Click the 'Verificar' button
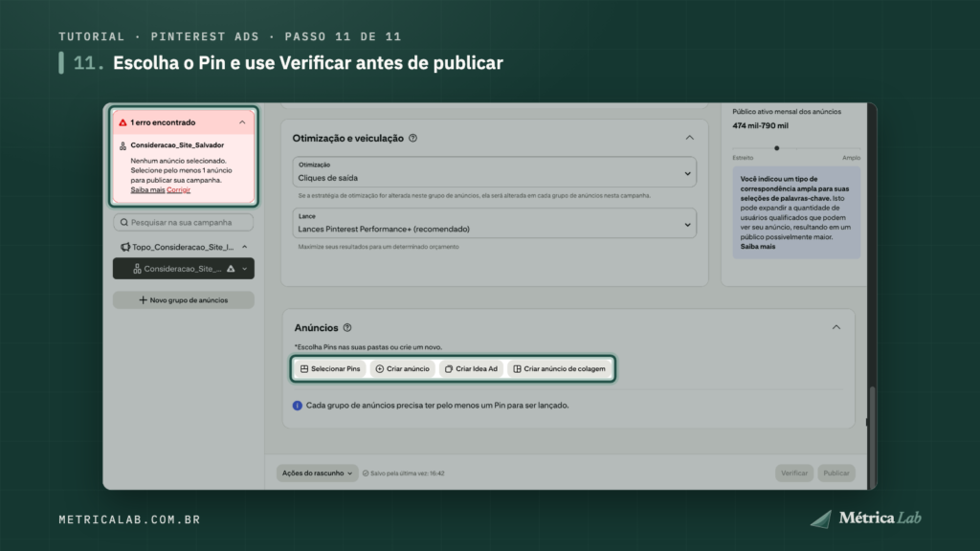The width and height of the screenshot is (980, 551). 794,473
